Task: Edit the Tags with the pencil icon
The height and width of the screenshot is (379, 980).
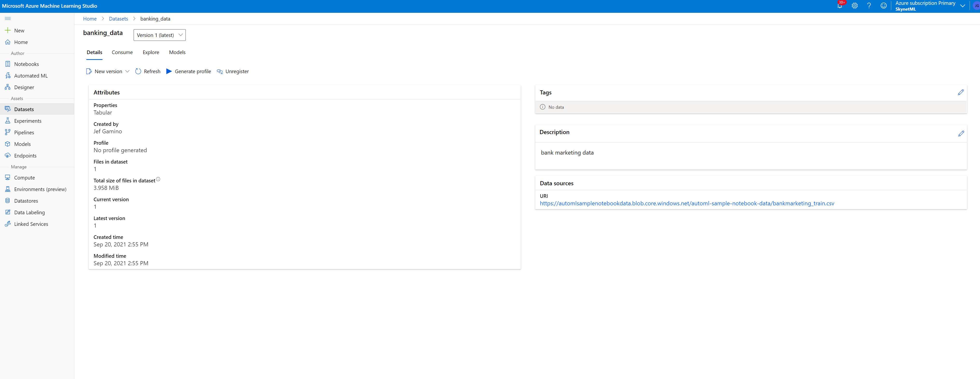Action: pyautogui.click(x=961, y=92)
